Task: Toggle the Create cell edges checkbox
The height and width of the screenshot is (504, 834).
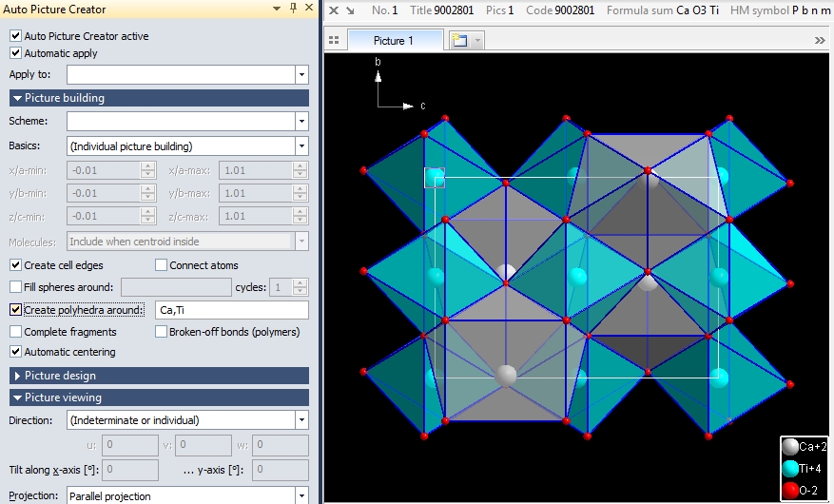Action: (15, 265)
